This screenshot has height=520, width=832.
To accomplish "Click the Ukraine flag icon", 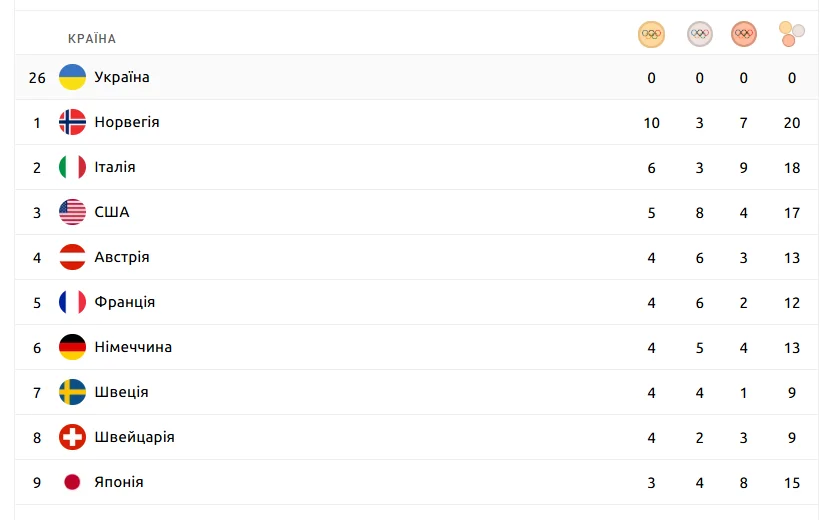I will click(x=72, y=77).
